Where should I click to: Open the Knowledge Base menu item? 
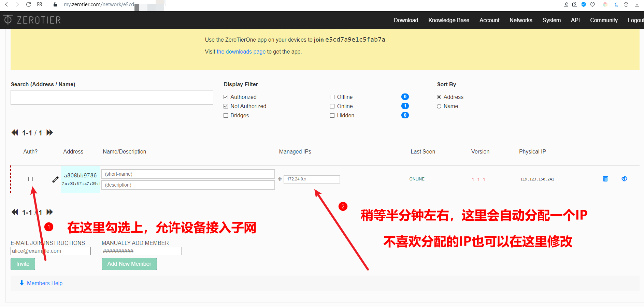tap(449, 20)
